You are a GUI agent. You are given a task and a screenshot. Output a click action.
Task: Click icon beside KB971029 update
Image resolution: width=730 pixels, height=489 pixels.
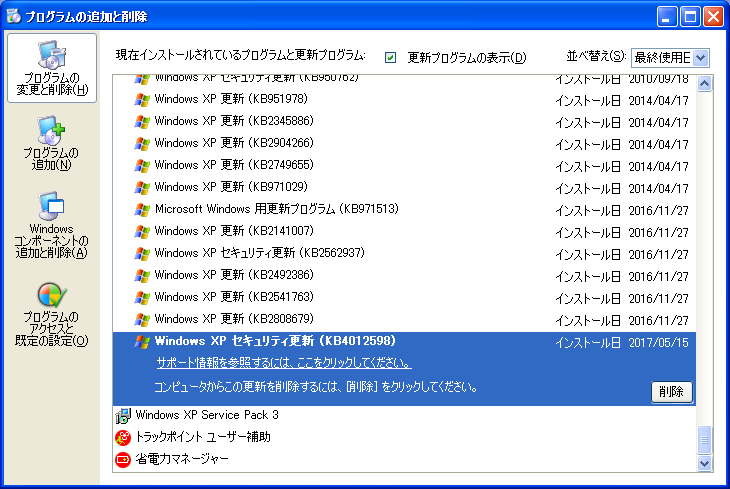pos(142,187)
